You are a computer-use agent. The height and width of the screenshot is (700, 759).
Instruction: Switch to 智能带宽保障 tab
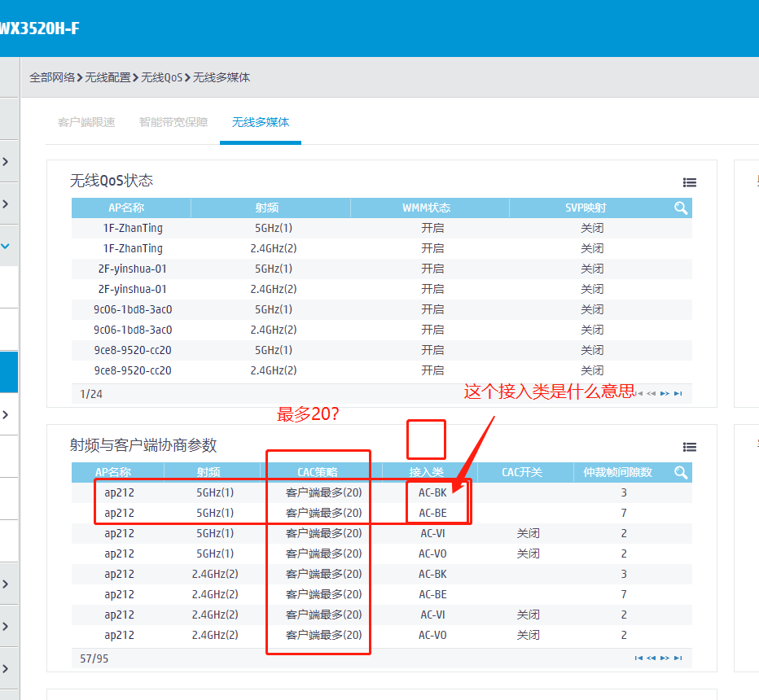(x=173, y=122)
